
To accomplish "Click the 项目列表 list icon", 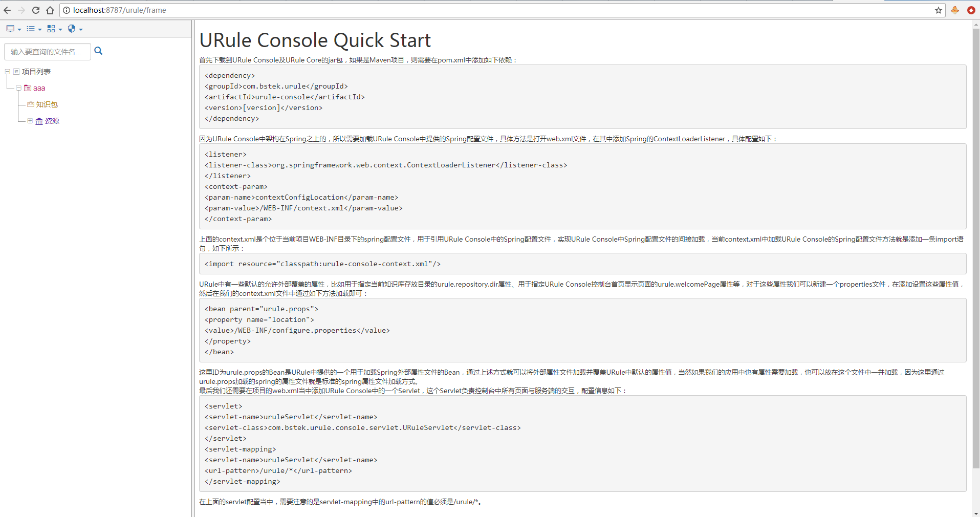I will coord(16,72).
